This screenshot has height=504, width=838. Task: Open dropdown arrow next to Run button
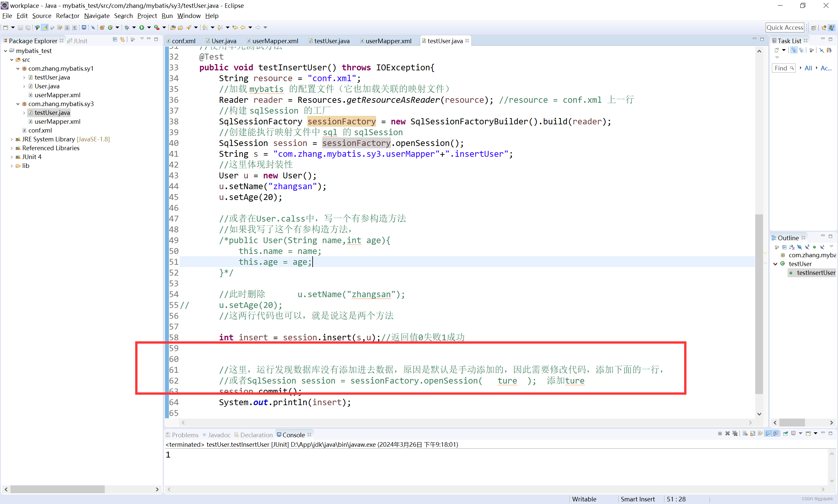pyautogui.click(x=149, y=27)
